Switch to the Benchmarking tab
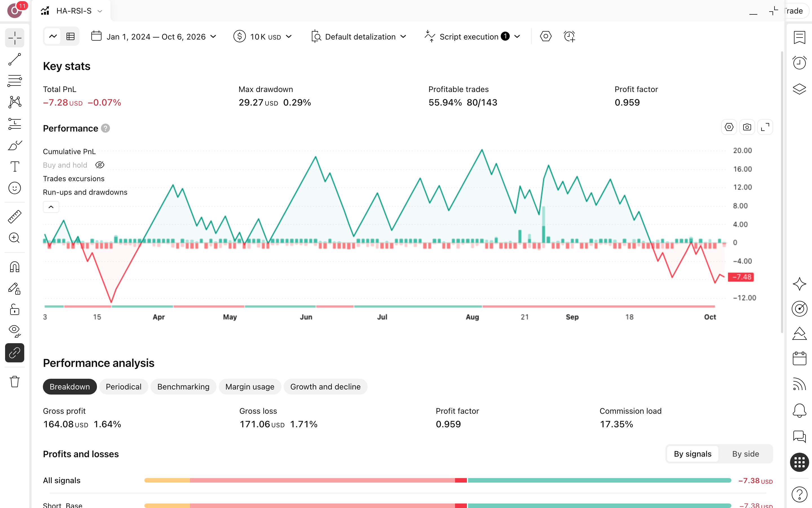 coord(183,387)
